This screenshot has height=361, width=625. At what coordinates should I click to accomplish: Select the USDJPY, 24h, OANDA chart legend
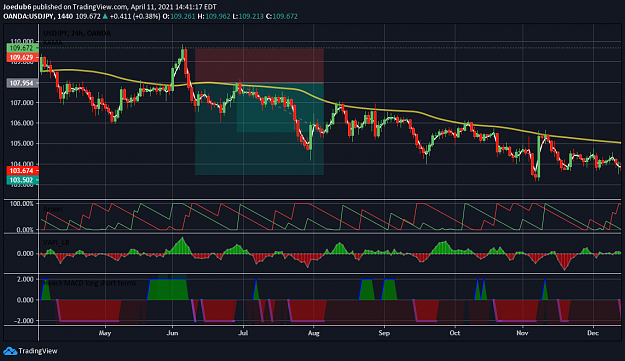point(77,33)
